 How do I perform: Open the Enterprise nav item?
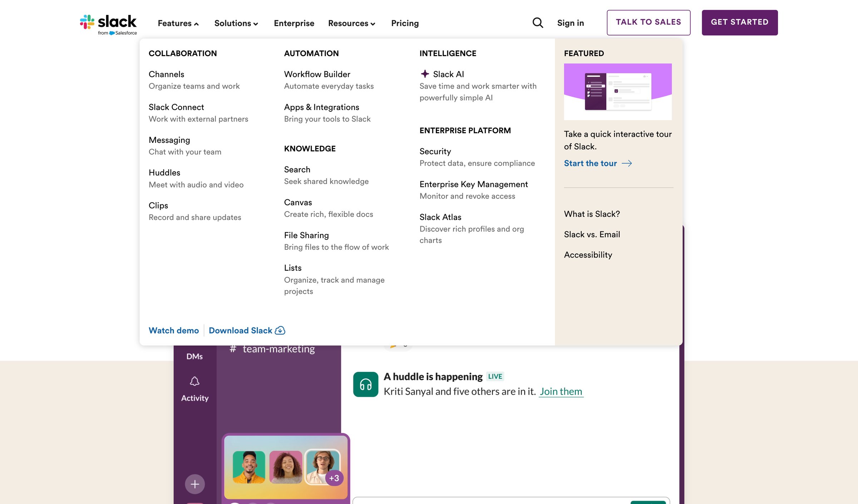pyautogui.click(x=294, y=23)
